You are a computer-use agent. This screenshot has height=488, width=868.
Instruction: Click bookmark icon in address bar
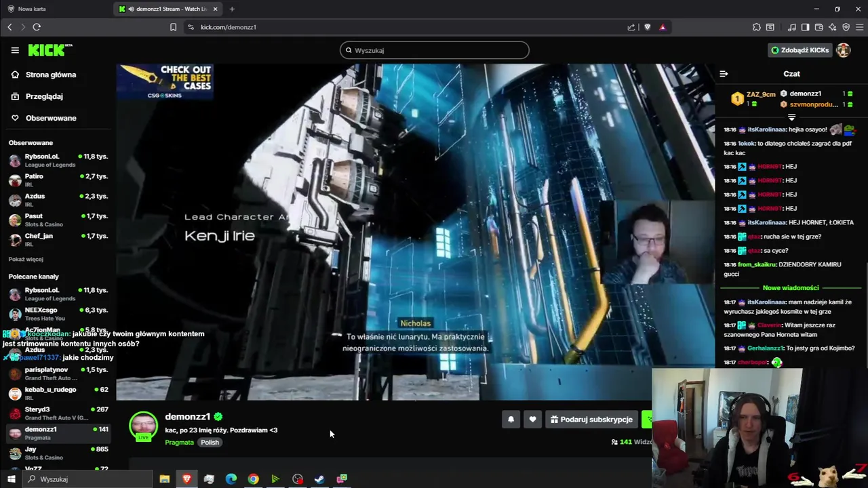click(173, 27)
